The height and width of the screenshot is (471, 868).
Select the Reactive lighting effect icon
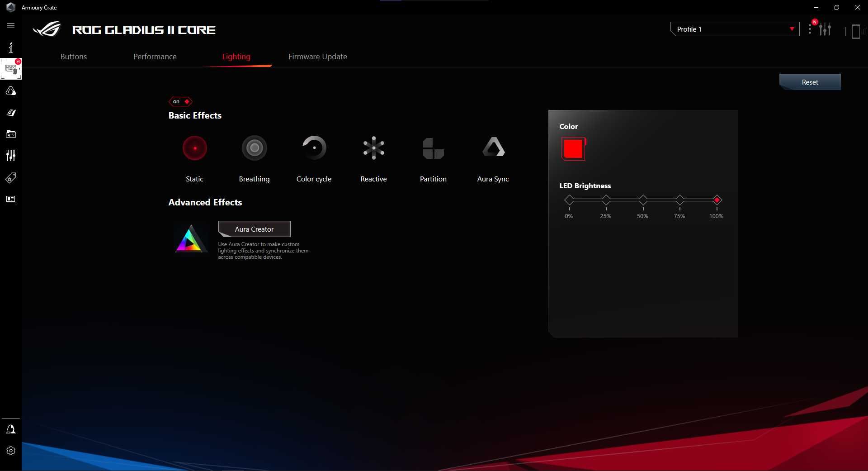point(374,148)
